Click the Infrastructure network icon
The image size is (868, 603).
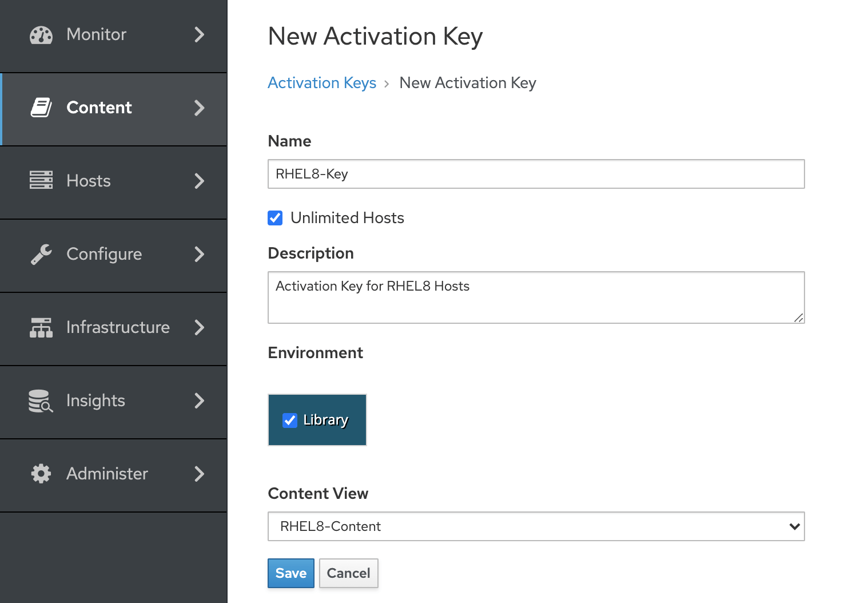[41, 327]
